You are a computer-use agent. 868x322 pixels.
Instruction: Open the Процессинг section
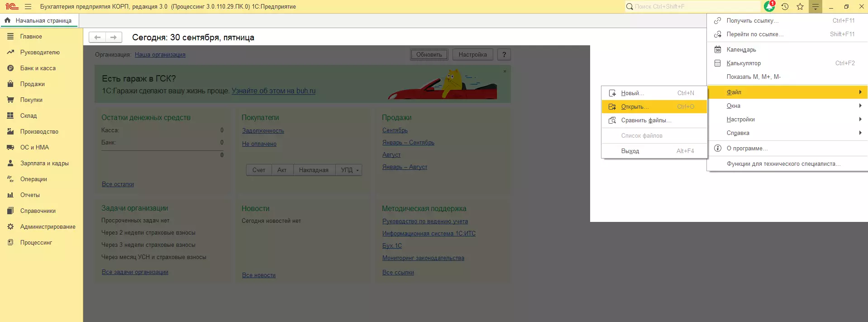(36, 243)
